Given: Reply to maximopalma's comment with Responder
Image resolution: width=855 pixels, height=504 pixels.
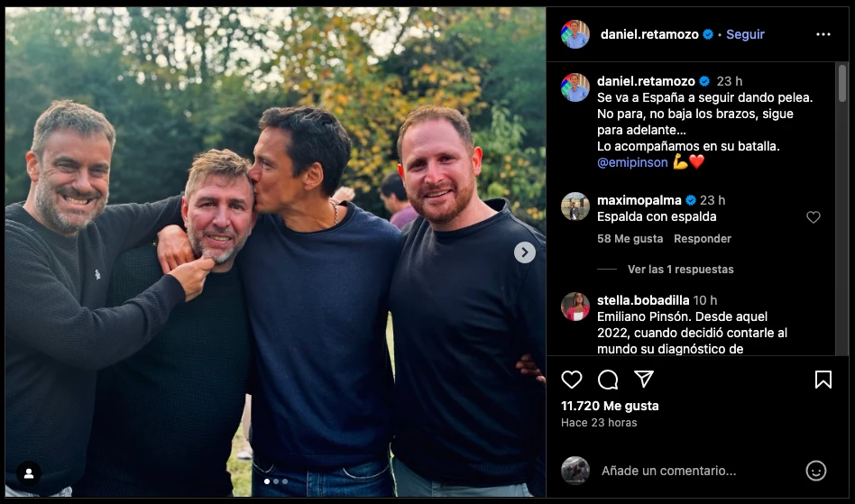Looking at the screenshot, I should [x=703, y=239].
